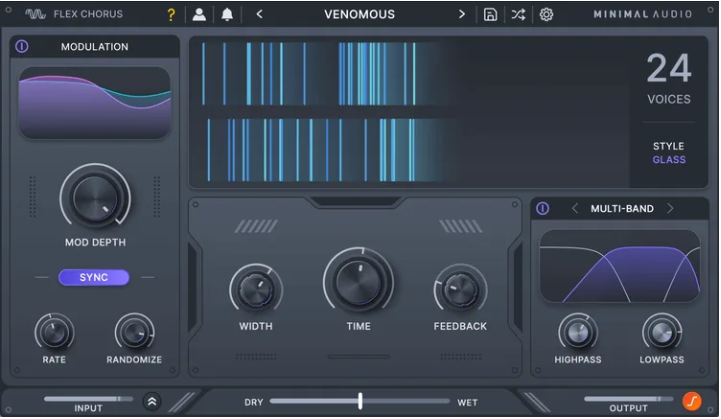
Task: Disable the Sync button for rate
Action: click(94, 277)
